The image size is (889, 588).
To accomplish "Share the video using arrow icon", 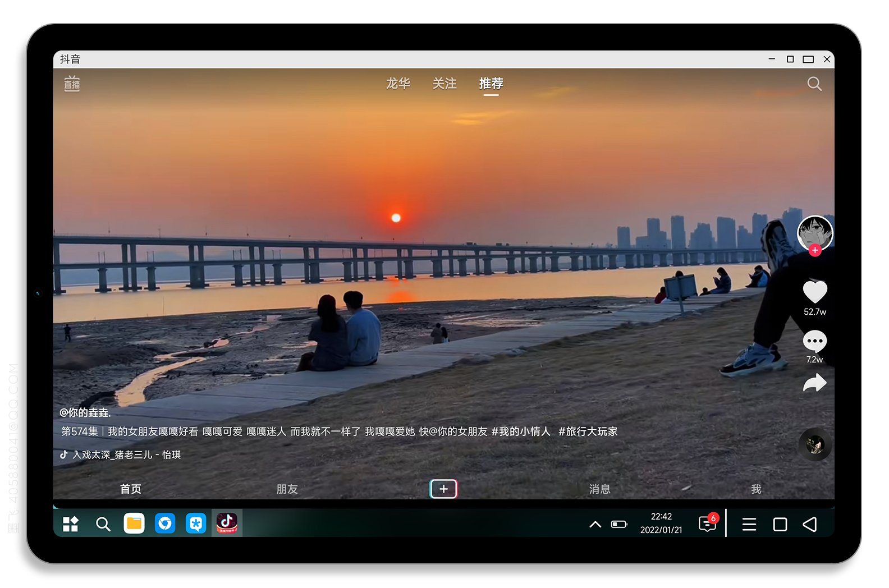I will [x=814, y=383].
